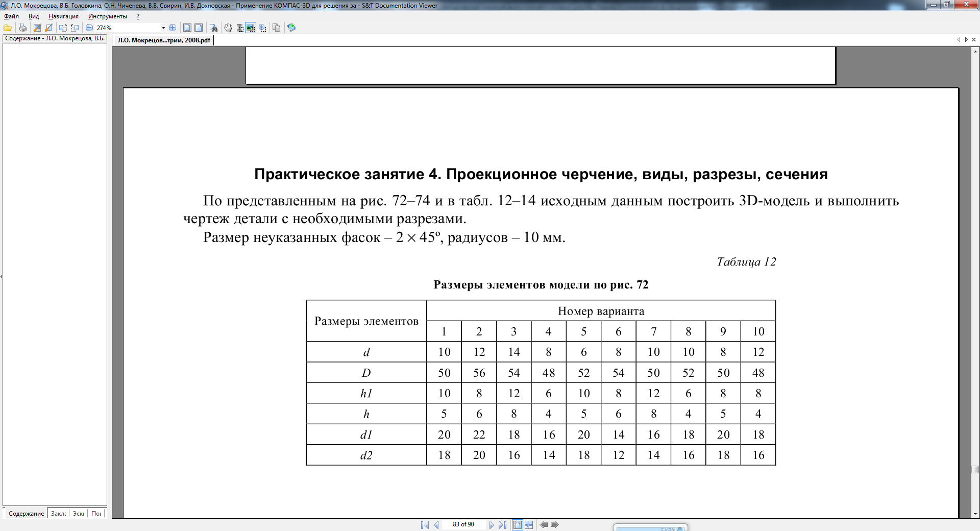Click the Copy icon in the toolbar
980x531 pixels.
pos(277,28)
